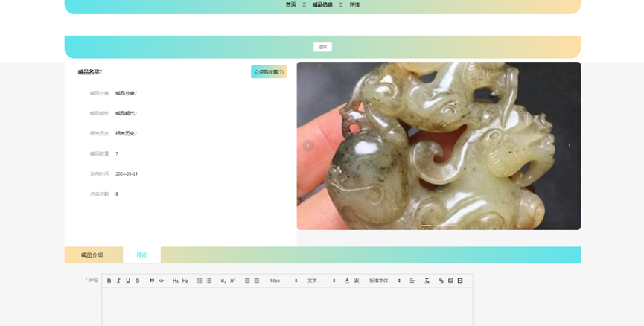Open the text color picker
This screenshot has height=326, width=644.
(347, 281)
